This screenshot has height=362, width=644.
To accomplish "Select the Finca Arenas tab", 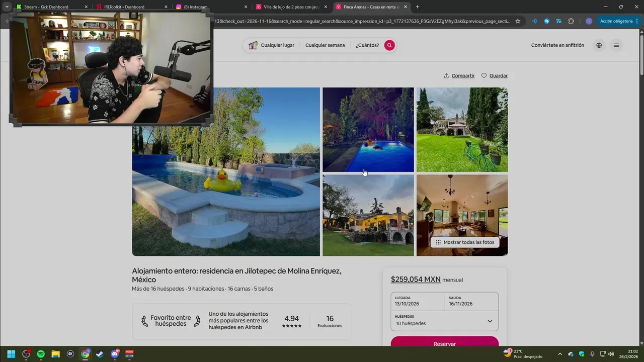I will [371, 7].
